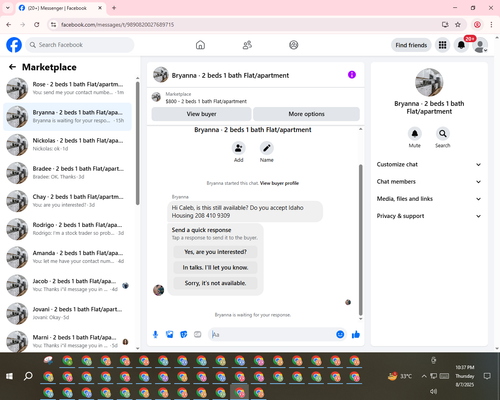500x400 pixels.
Task: Mute the conversation with bell icon
Action: [415, 134]
